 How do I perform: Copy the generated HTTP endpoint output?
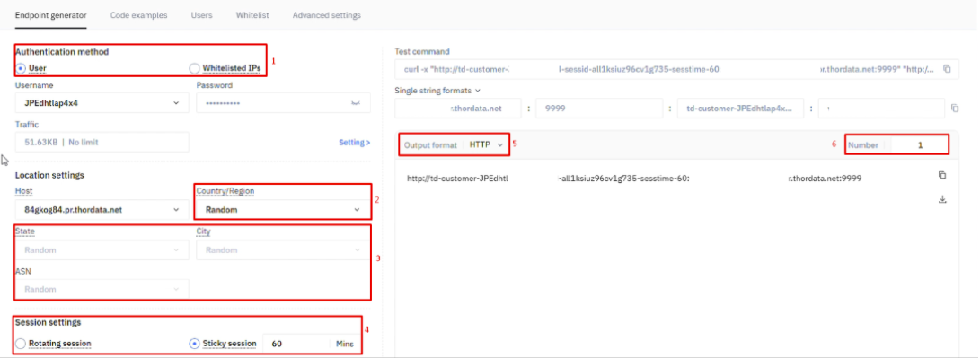942,176
